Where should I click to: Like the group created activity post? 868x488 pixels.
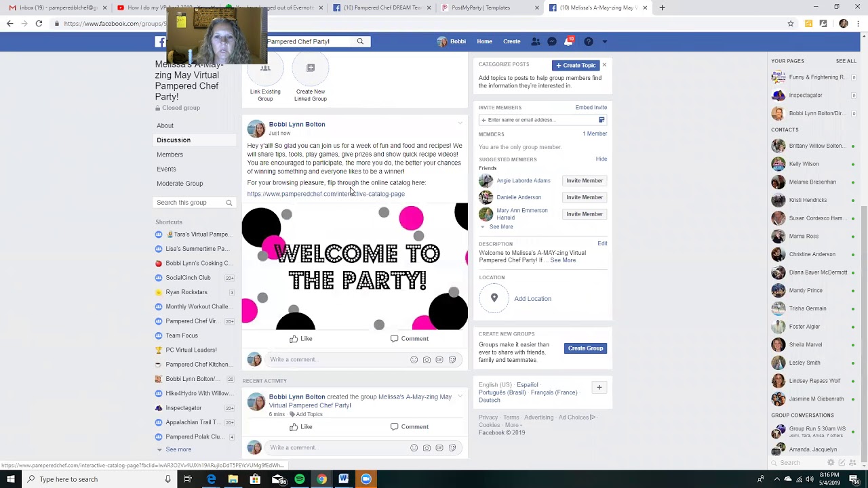300,426
